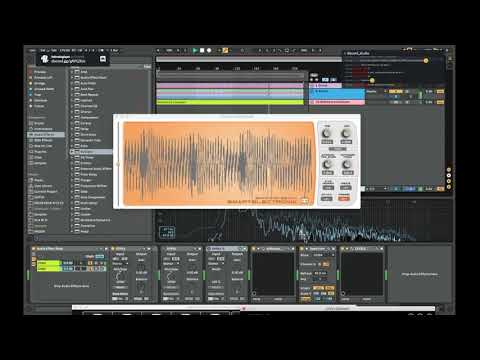Expand the Amp folder in the browser list

(72, 72)
